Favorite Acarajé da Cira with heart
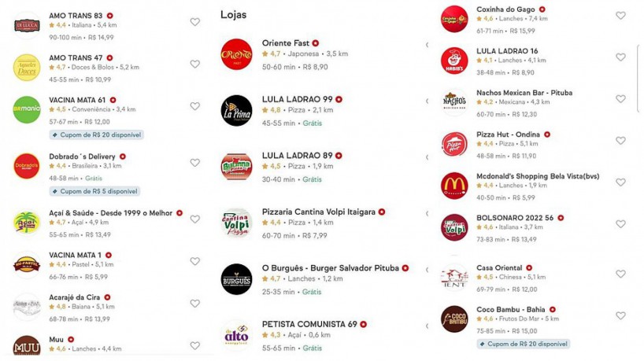 click(x=195, y=304)
